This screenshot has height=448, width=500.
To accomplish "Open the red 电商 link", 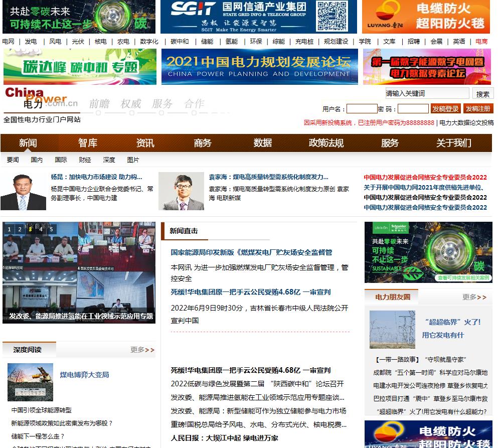I will [x=481, y=42].
